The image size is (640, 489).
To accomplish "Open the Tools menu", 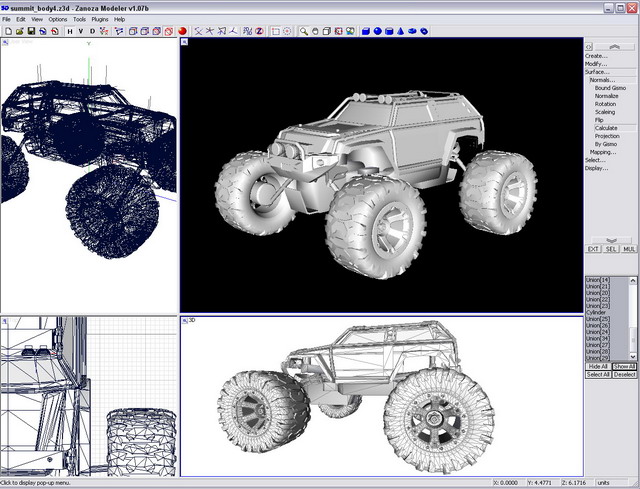I will point(79,19).
